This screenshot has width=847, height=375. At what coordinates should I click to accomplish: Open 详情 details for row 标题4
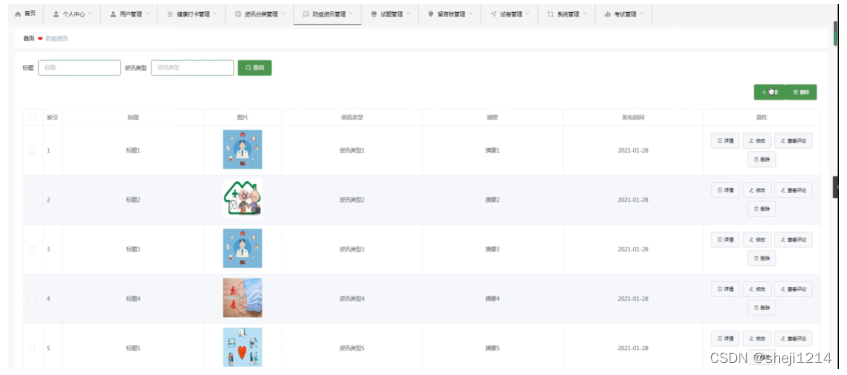pos(725,289)
